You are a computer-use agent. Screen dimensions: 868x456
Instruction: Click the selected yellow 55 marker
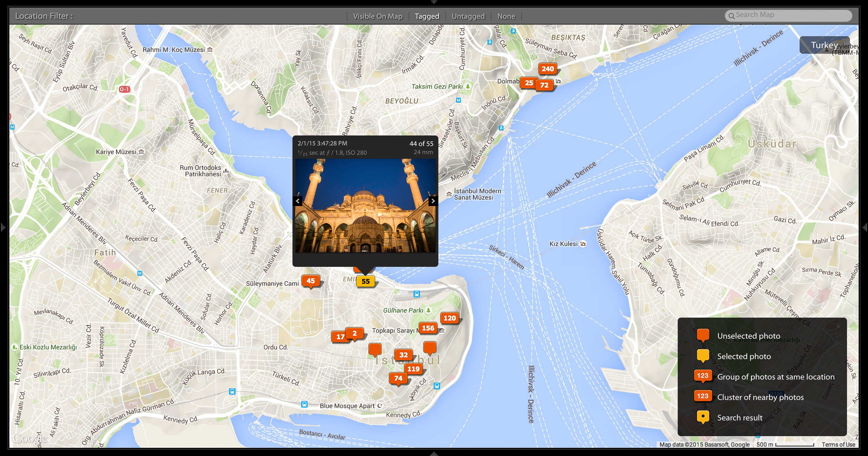(x=366, y=281)
